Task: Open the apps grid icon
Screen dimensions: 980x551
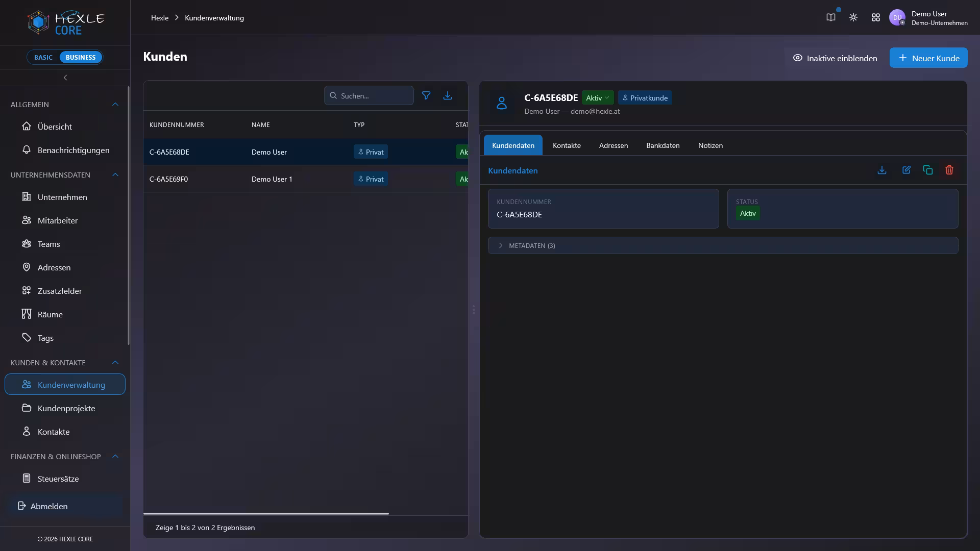Action: pos(876,17)
